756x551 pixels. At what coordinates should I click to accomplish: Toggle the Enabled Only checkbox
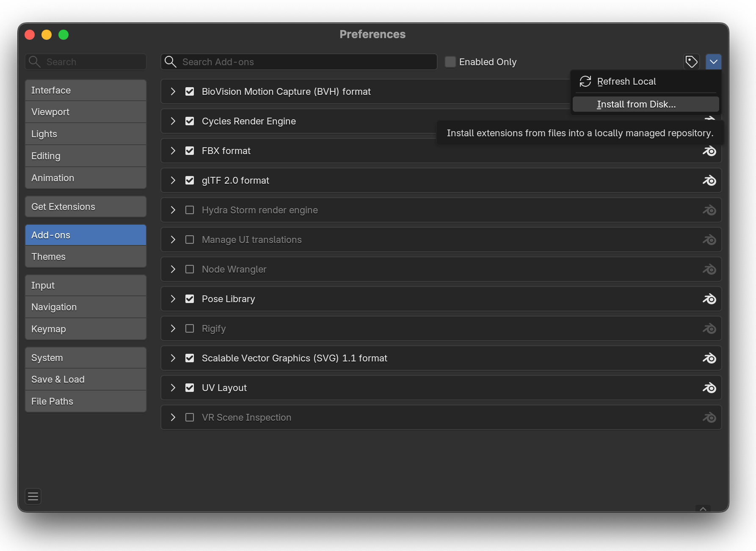450,62
